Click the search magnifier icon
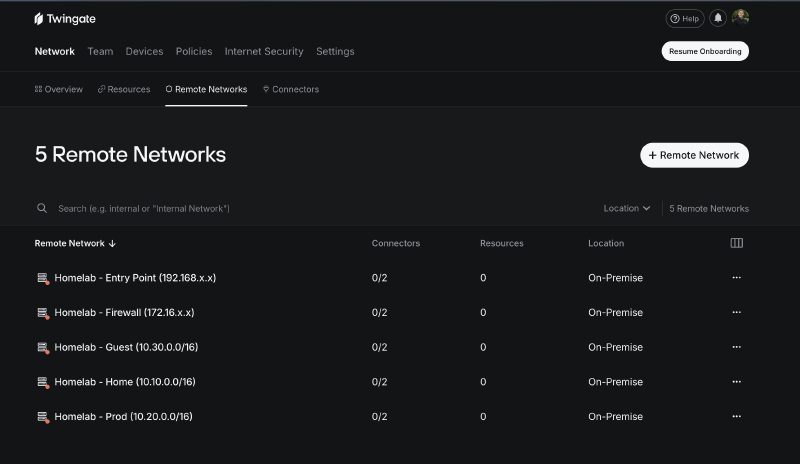 [x=42, y=208]
